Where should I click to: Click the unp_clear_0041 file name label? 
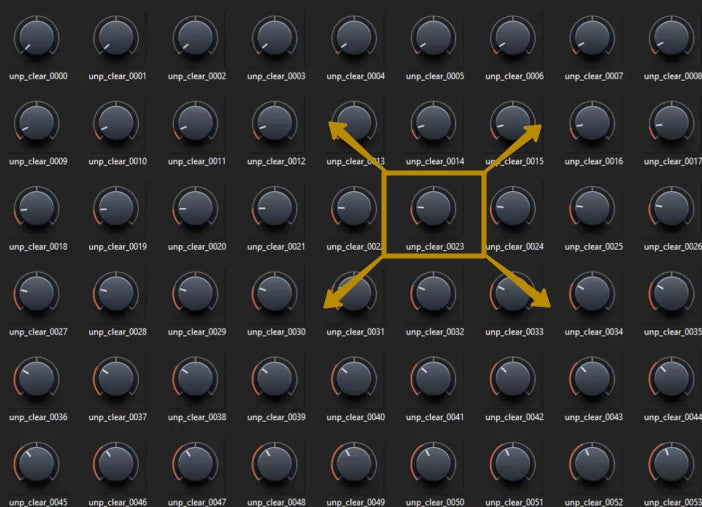click(434, 417)
